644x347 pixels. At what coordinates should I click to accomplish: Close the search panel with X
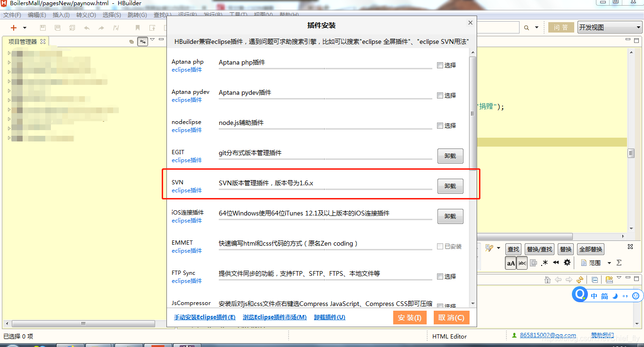(x=630, y=247)
